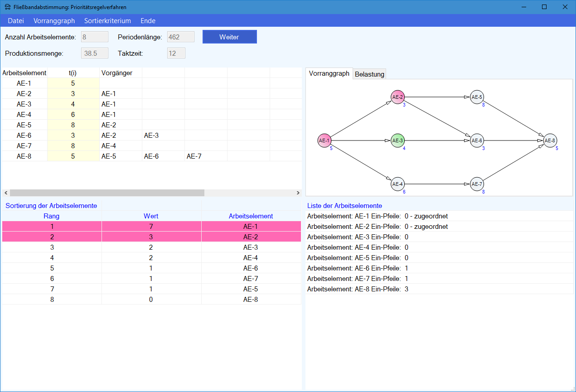This screenshot has height=392, width=576.
Task: Click the Ende menu item
Action: (148, 21)
